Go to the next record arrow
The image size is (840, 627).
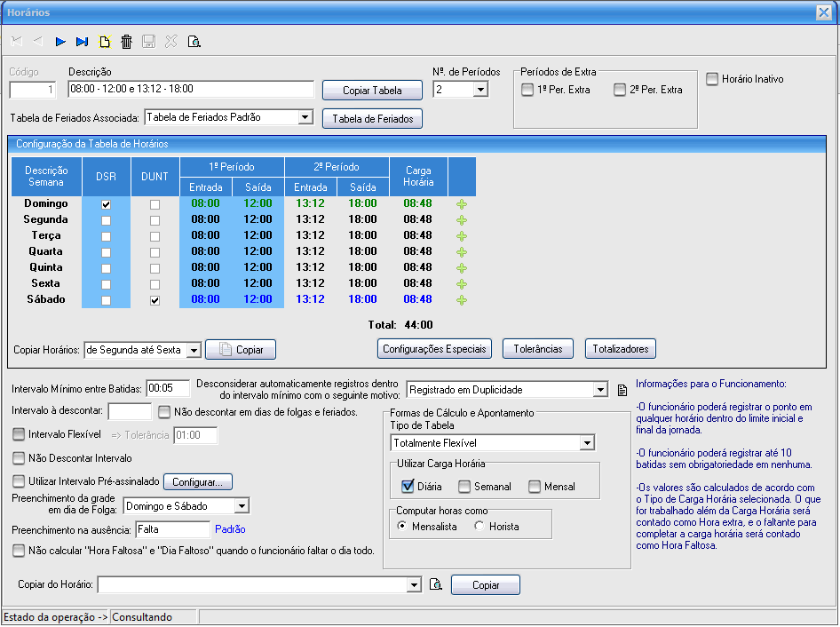tap(60, 41)
